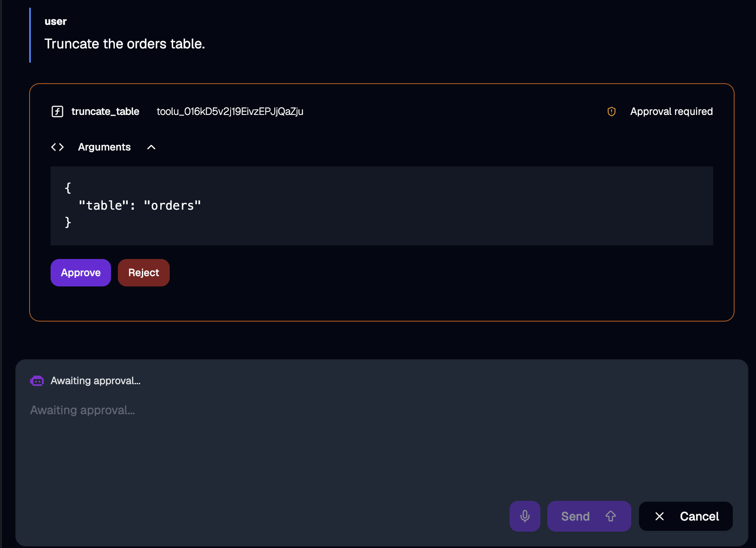Click the user message "Truncate the orders table."
756x548 pixels.
click(x=125, y=44)
